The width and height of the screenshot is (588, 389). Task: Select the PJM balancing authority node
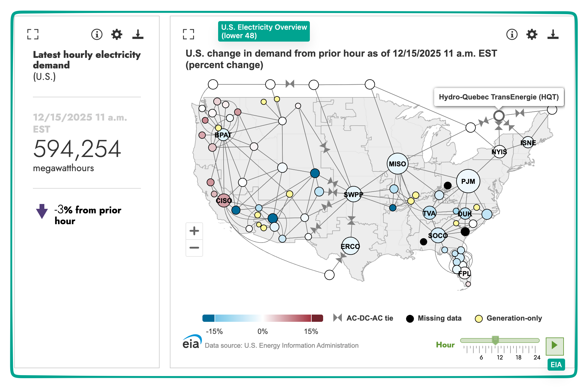[468, 181]
